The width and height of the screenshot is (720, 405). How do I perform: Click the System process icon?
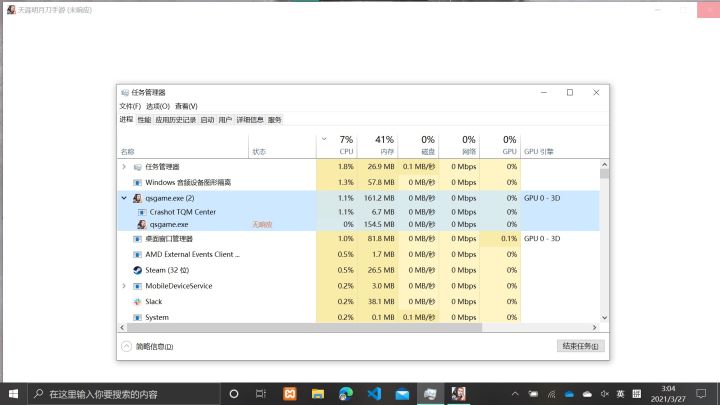[x=137, y=317]
